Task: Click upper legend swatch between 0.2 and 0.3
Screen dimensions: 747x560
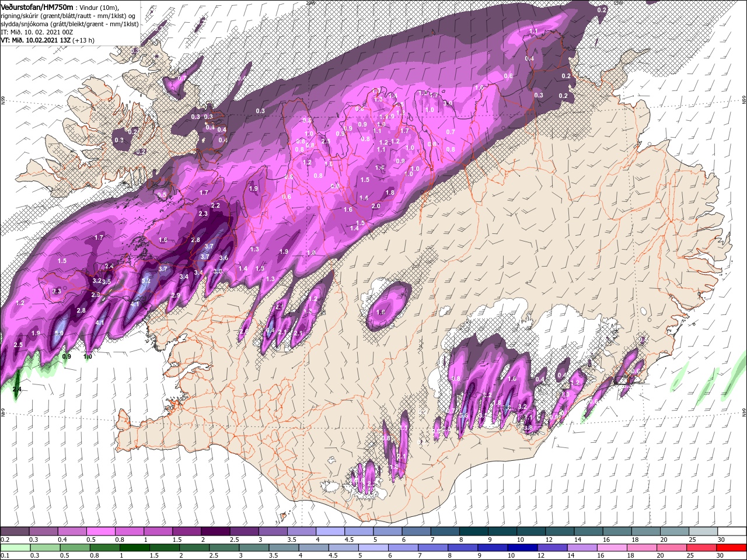Action: tap(15, 531)
